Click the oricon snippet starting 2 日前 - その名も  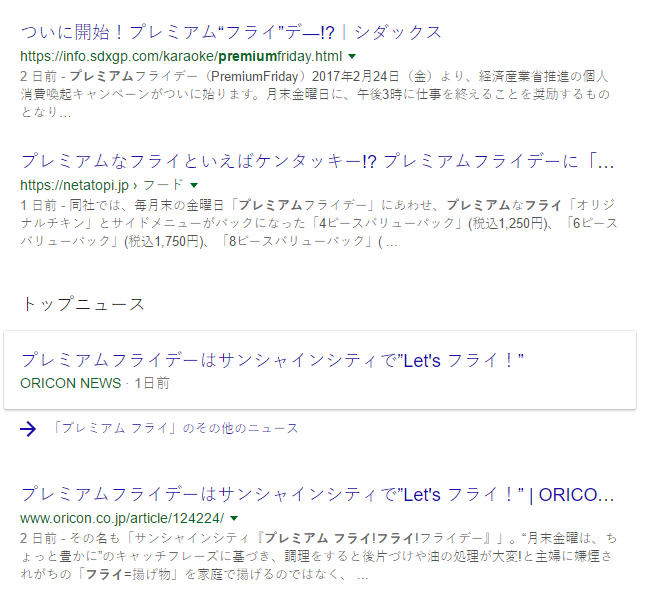pos(318,556)
